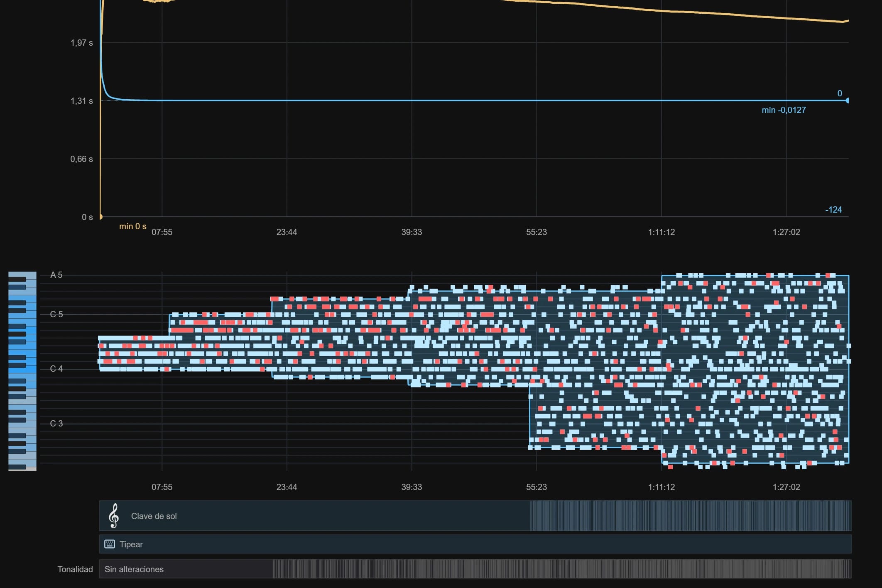Click 23:44 on the piano roll time axis

(x=287, y=487)
